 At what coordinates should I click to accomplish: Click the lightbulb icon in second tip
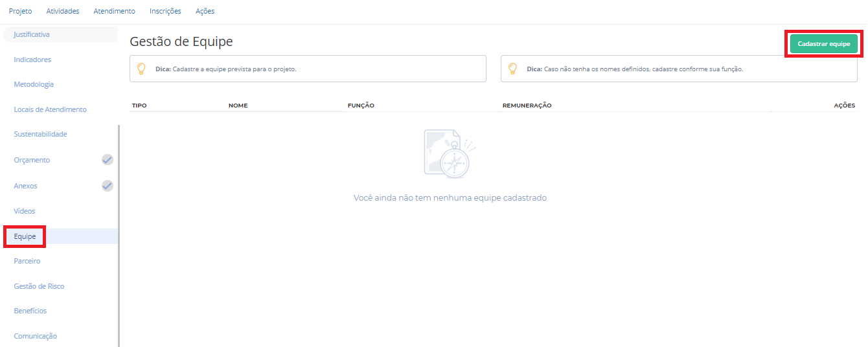point(512,69)
